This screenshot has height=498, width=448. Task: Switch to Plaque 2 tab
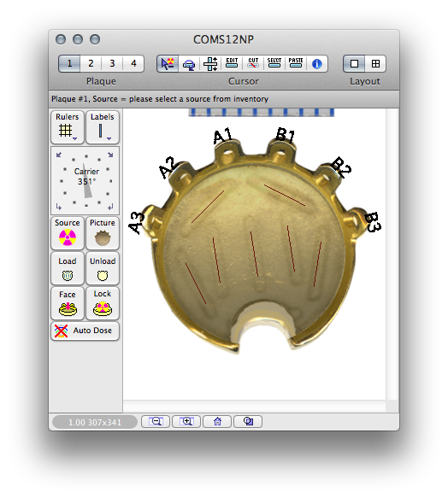pos(91,63)
